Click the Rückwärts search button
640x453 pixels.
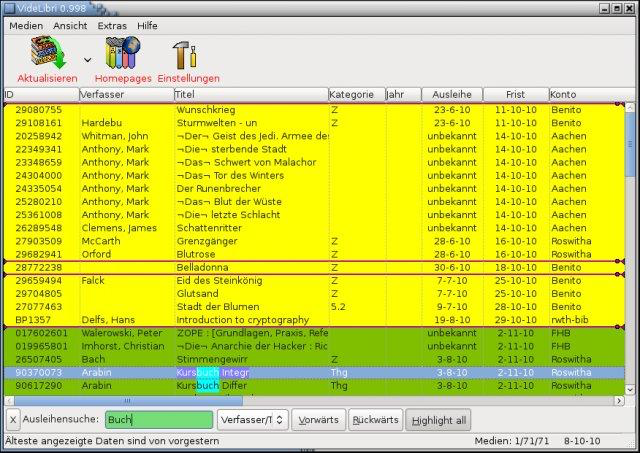pos(376,420)
